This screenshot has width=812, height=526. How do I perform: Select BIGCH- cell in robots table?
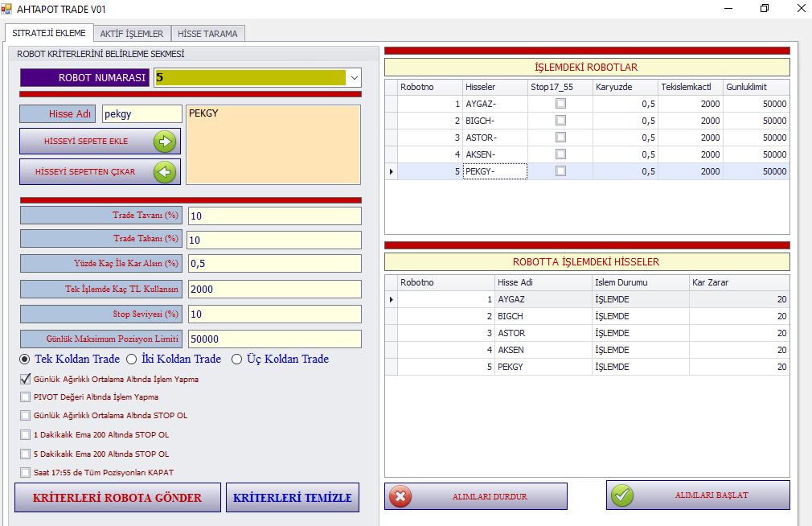coord(495,121)
